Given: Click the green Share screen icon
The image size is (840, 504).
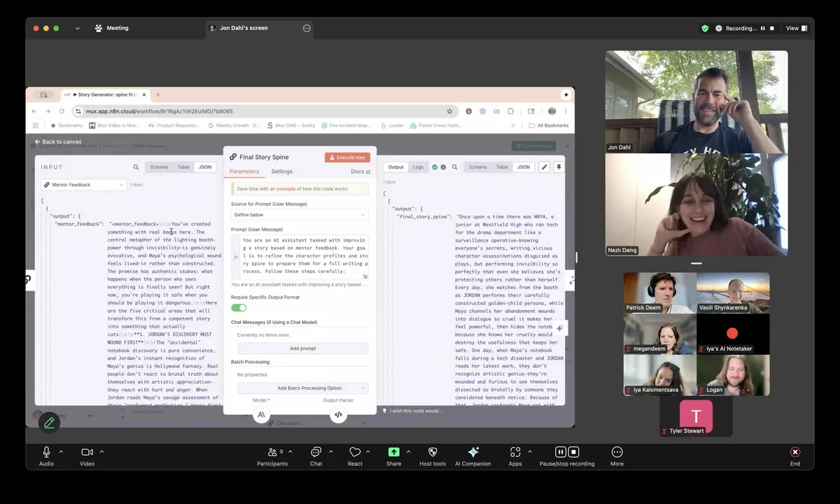Looking at the screenshot, I should pos(394,452).
